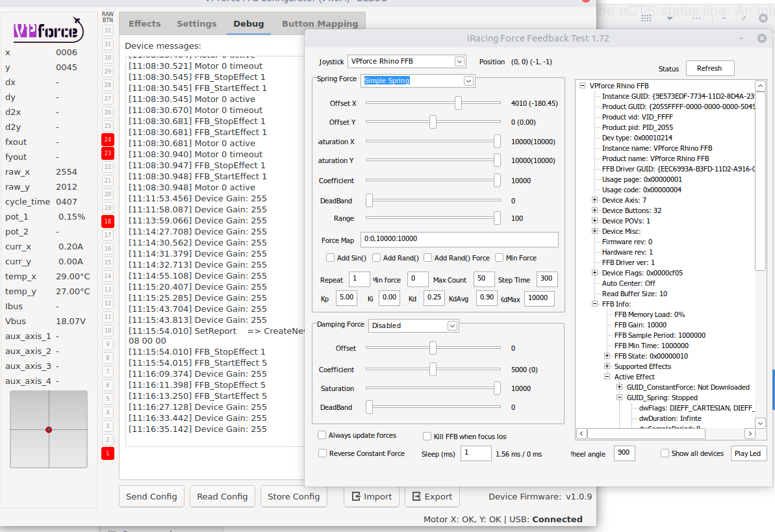Click the Kp value field
This screenshot has width=775, height=532.
tap(347, 298)
